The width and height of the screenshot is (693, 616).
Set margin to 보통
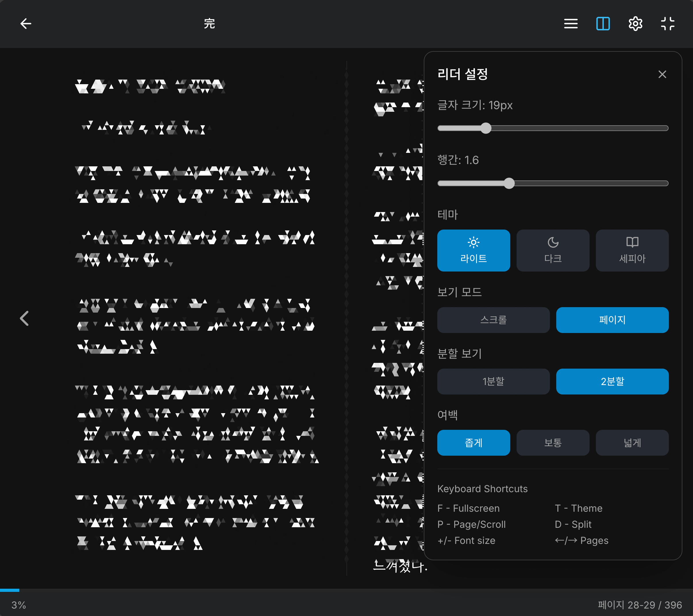pos(553,442)
